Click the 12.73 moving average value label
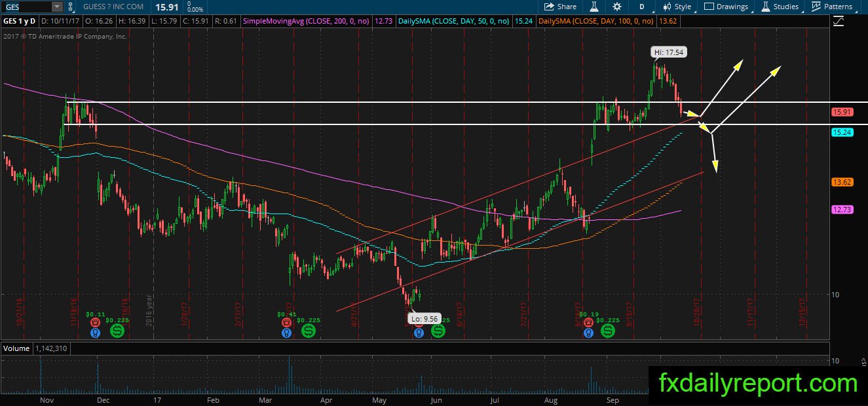Image resolution: width=868 pixels, height=406 pixels. pyautogui.click(x=841, y=210)
